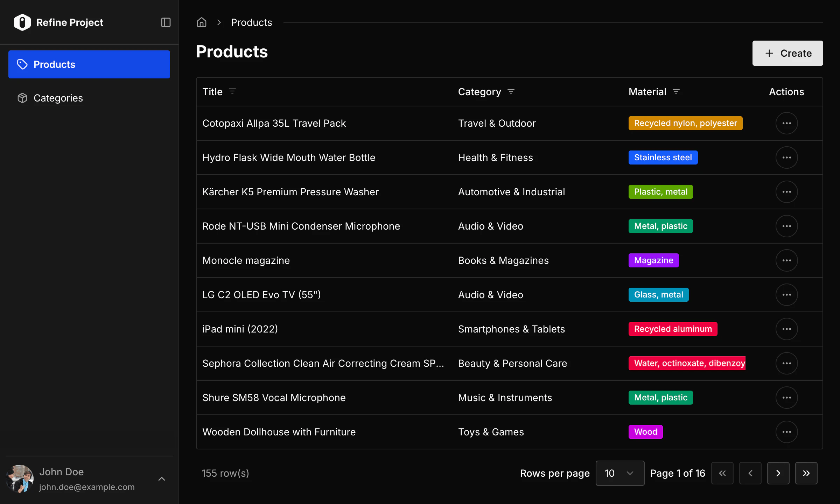The image size is (840, 504).
Task: Select Products in the sidebar
Action: point(89,64)
